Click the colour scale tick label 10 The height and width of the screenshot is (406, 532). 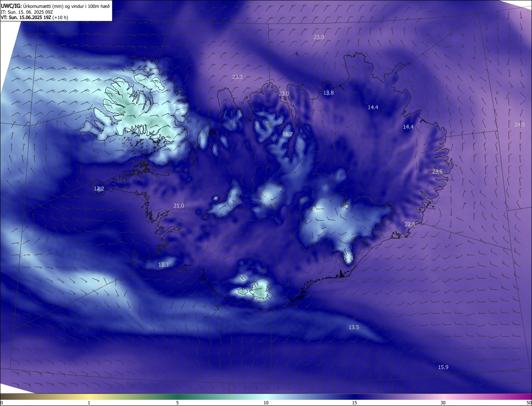(x=266, y=403)
